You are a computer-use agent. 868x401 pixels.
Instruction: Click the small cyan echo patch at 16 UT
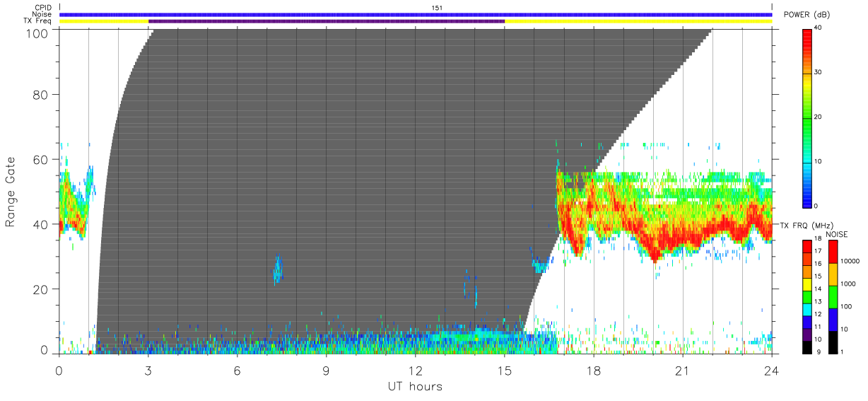[541, 266]
